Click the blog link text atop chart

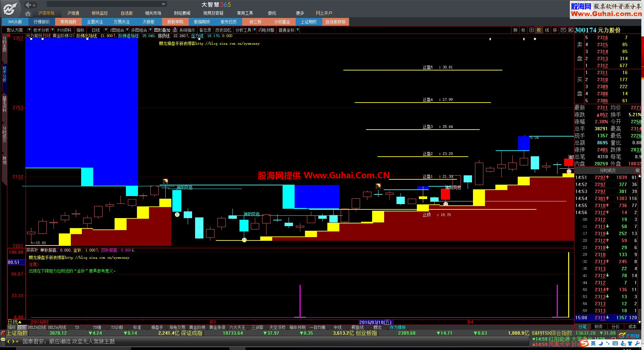(x=209, y=43)
